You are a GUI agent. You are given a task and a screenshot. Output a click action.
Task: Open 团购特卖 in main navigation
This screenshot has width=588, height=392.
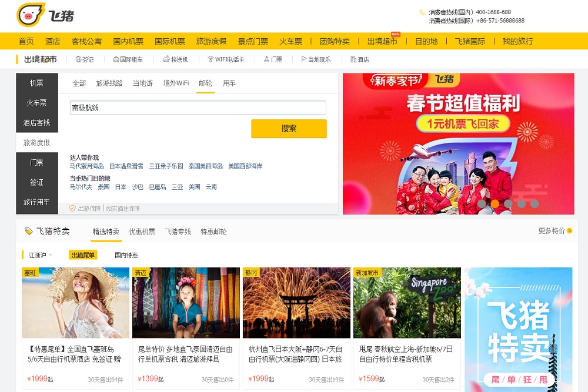(335, 41)
